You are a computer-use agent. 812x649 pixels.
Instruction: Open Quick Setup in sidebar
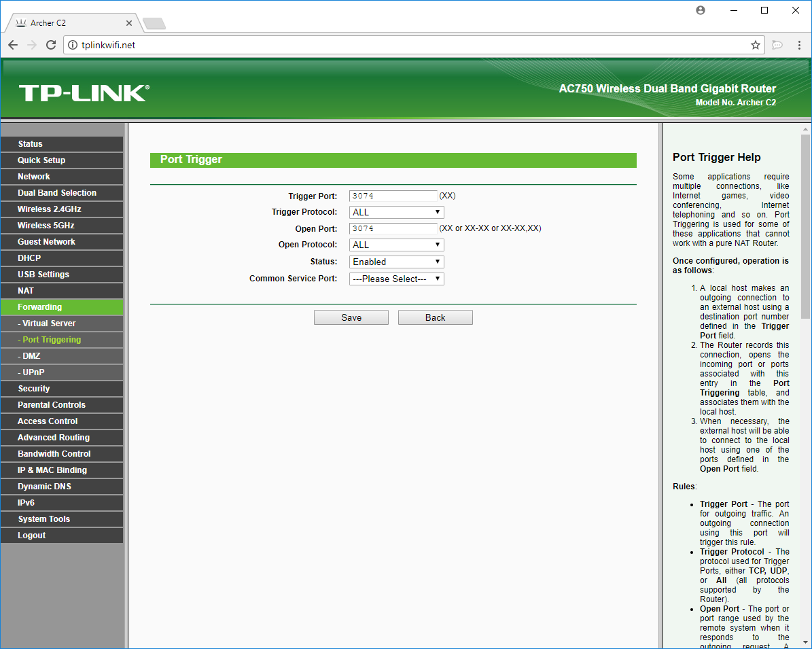pyautogui.click(x=62, y=160)
